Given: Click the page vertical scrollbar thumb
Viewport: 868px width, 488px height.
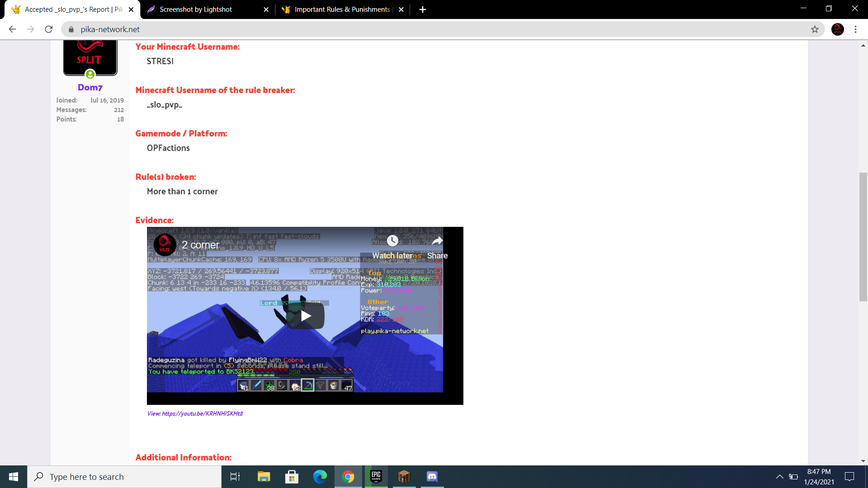Looking at the screenshot, I should click(x=863, y=237).
